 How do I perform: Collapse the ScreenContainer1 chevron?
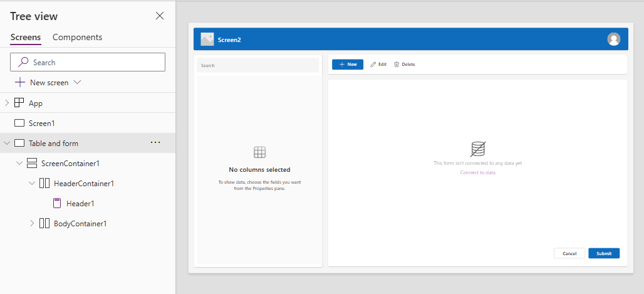[19, 163]
